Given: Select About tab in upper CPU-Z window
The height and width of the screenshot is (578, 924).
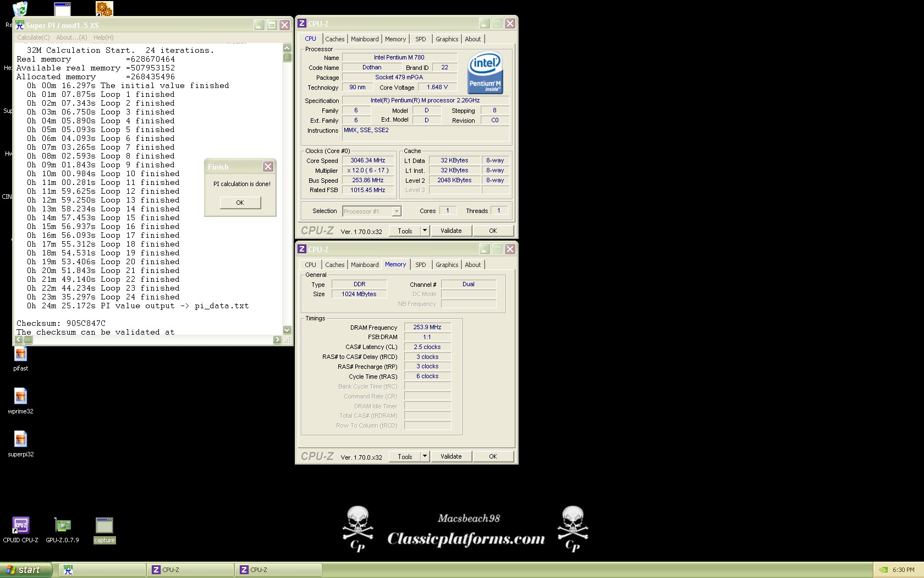Looking at the screenshot, I should [x=472, y=39].
